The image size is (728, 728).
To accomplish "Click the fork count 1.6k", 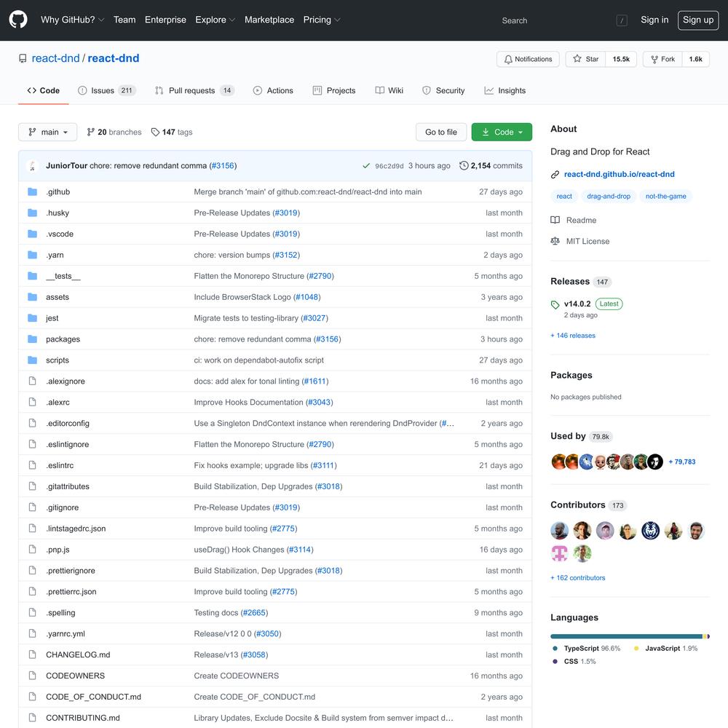I will click(x=695, y=59).
